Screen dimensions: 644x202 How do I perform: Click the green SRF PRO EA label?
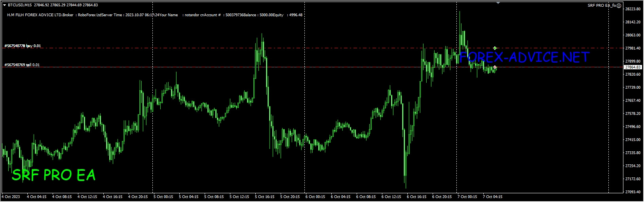click(53, 175)
